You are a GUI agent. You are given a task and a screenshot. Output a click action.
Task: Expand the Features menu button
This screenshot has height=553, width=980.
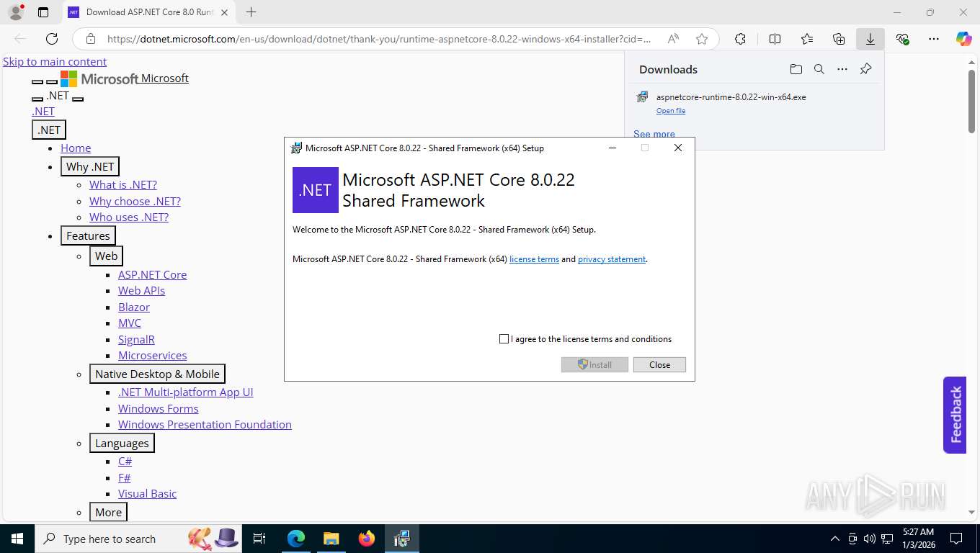88,235
